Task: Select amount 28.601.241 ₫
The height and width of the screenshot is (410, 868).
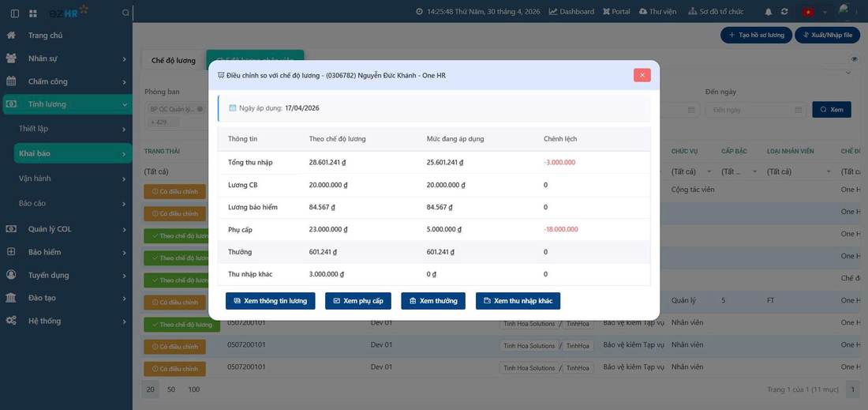Action: coord(327,162)
